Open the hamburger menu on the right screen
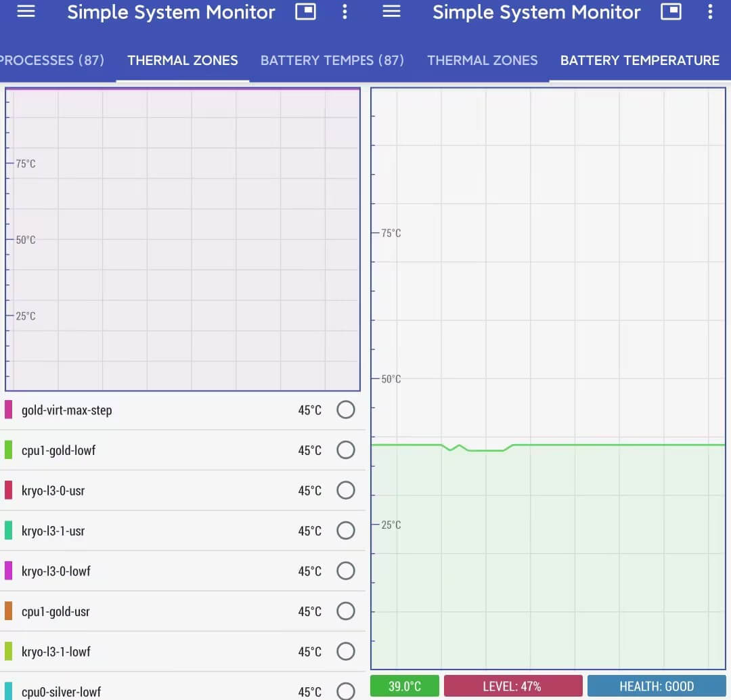 tap(392, 12)
